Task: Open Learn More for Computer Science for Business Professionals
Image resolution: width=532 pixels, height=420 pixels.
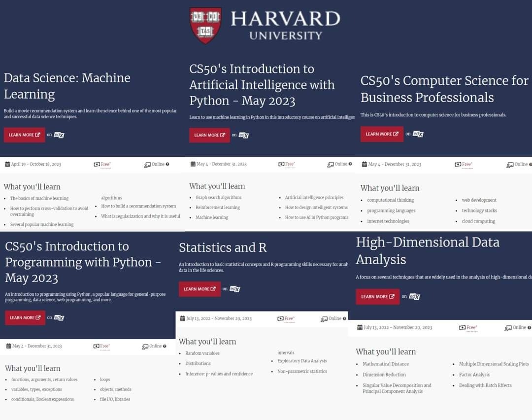Action: 382,134
